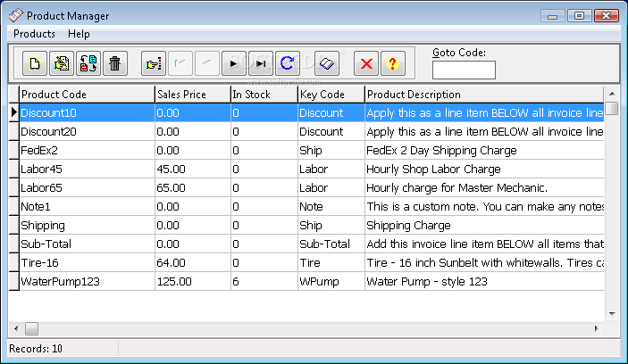Image resolution: width=628 pixels, height=364 pixels.
Task: Click the Product Description column header
Action: 484,95
